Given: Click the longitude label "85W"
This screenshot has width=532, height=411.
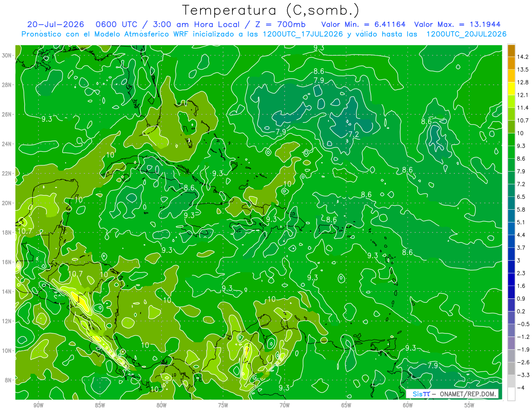Looking at the screenshot, I should tap(100, 405).
